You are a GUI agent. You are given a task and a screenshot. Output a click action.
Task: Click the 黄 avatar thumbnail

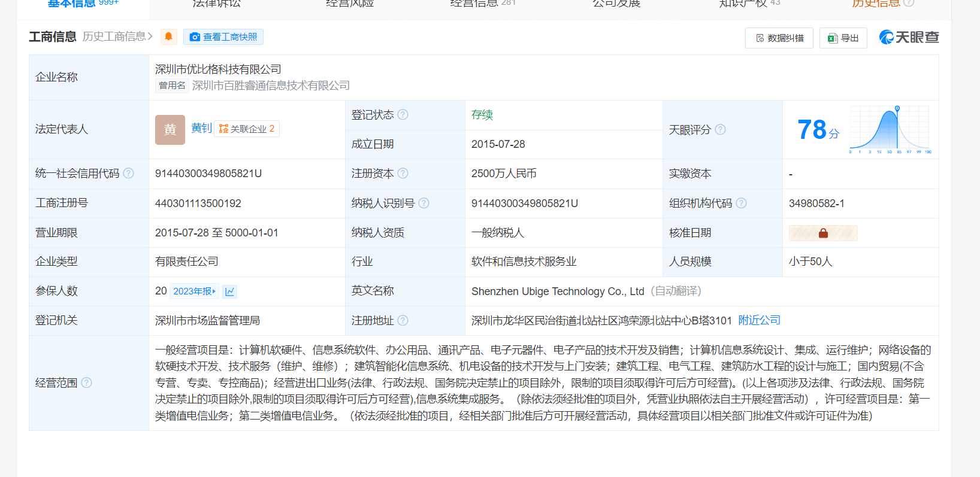click(x=170, y=130)
